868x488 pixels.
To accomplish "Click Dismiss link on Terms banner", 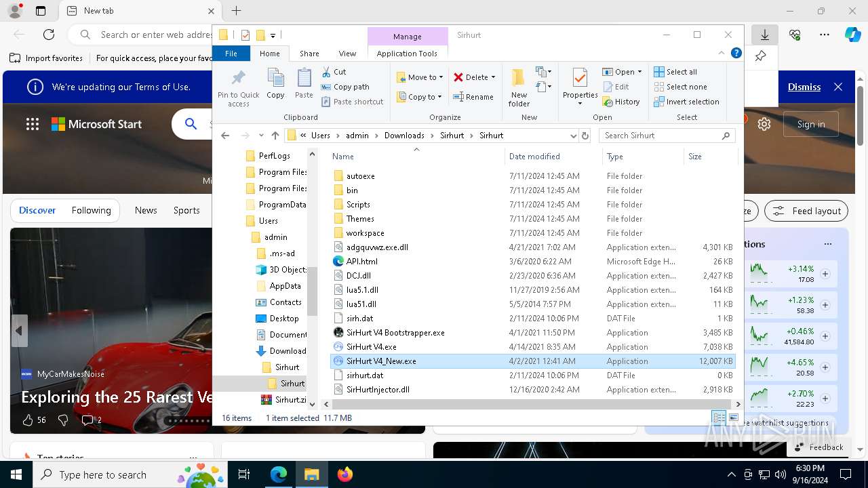I will 804,87.
